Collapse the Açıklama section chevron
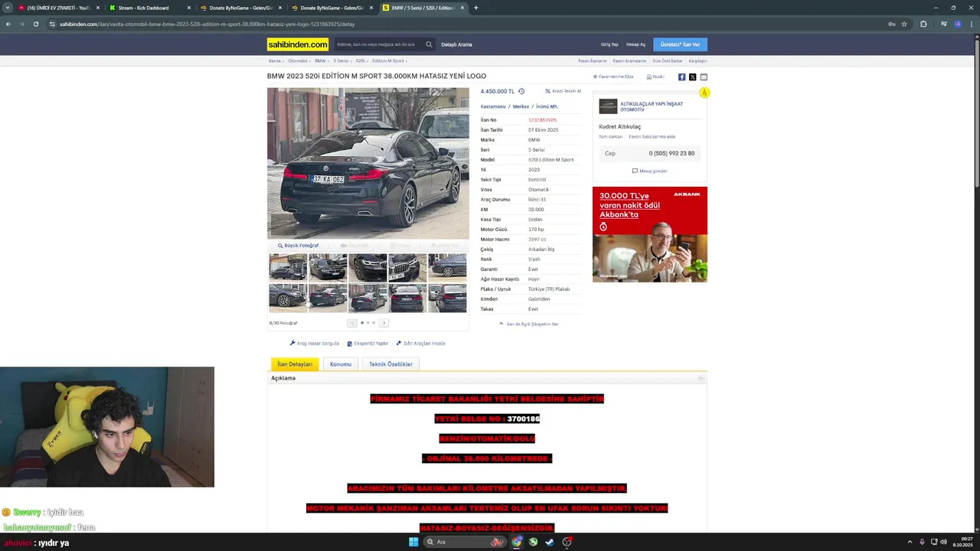980x551 pixels. click(701, 378)
